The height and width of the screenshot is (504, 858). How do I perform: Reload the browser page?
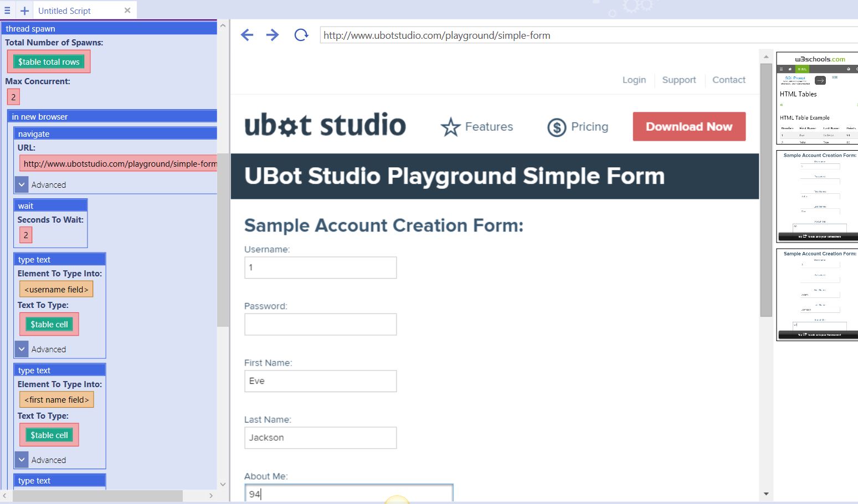(301, 35)
